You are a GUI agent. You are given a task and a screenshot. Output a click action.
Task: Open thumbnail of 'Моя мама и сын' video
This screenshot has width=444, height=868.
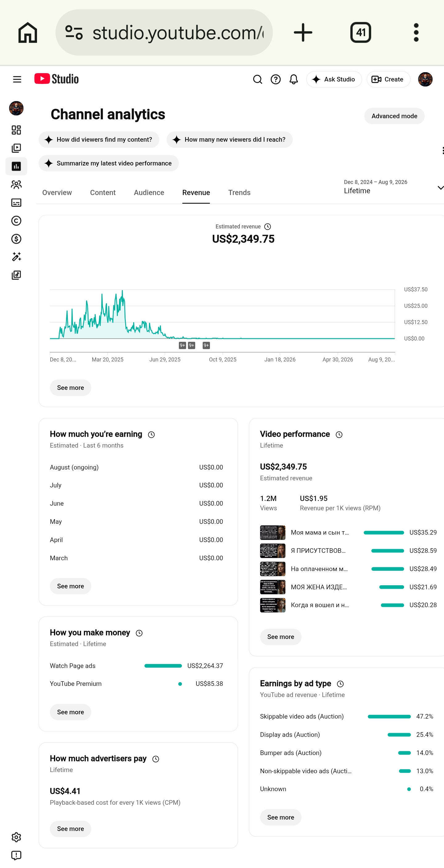273,532
